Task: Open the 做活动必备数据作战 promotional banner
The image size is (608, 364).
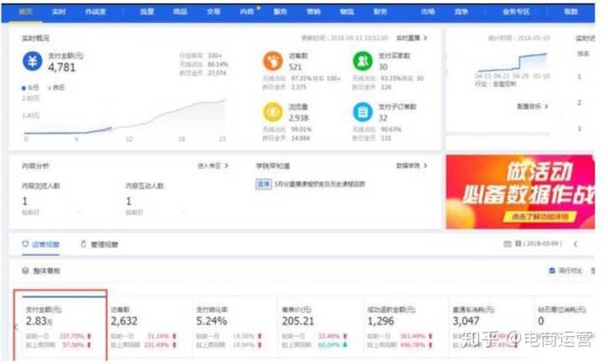Action: (520, 192)
